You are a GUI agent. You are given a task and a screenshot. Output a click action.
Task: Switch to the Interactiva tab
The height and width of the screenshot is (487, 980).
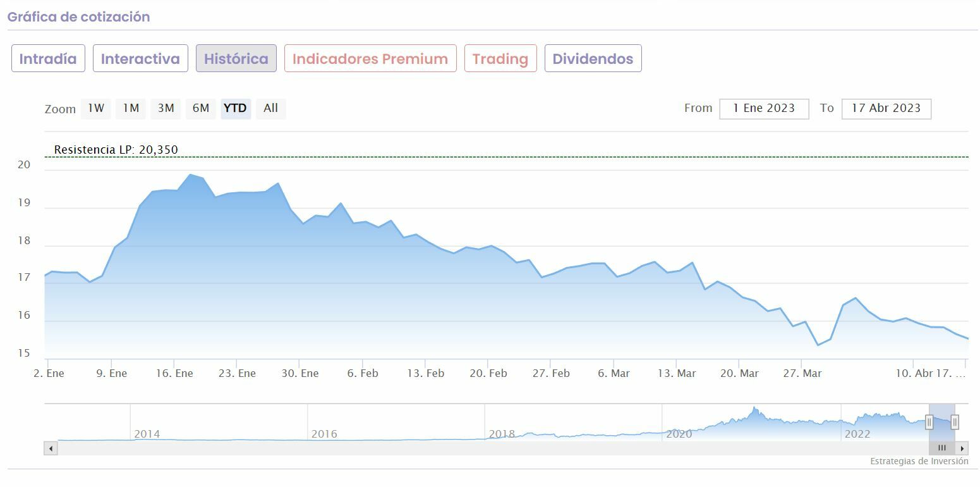(x=140, y=59)
